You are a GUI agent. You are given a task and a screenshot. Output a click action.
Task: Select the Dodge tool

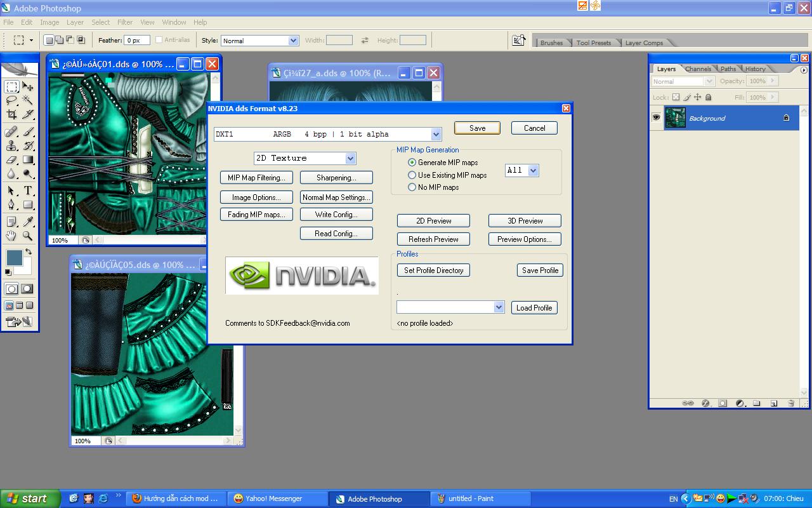[28, 173]
